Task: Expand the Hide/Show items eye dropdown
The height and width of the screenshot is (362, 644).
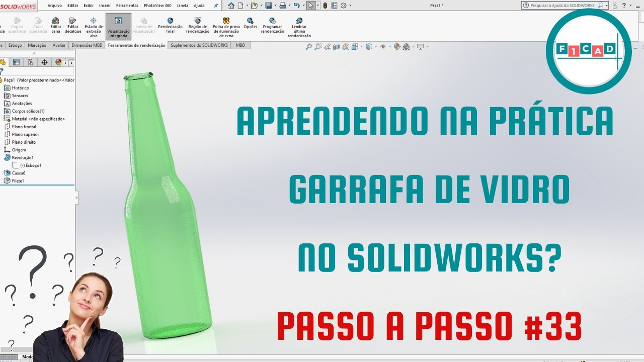Action: point(390,47)
